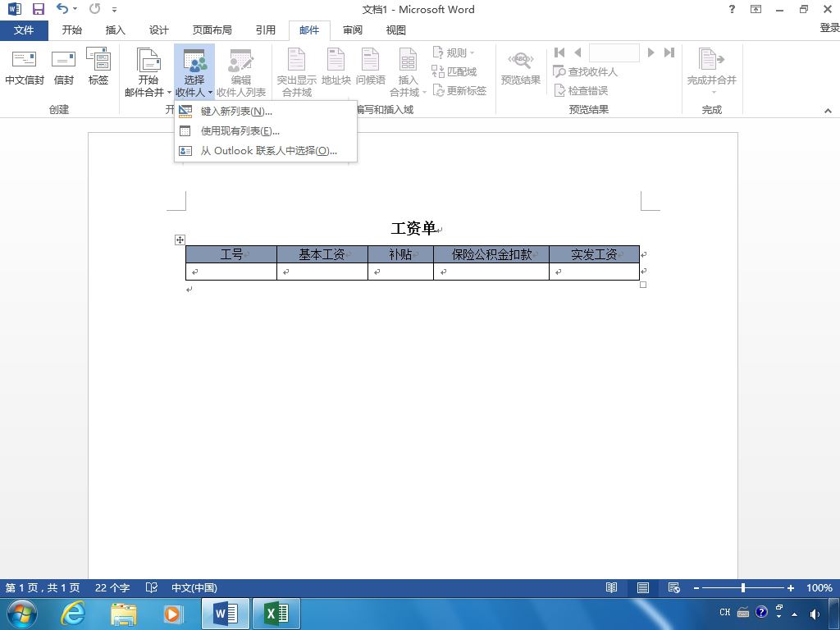Click the 工号 header cell

pos(231,254)
